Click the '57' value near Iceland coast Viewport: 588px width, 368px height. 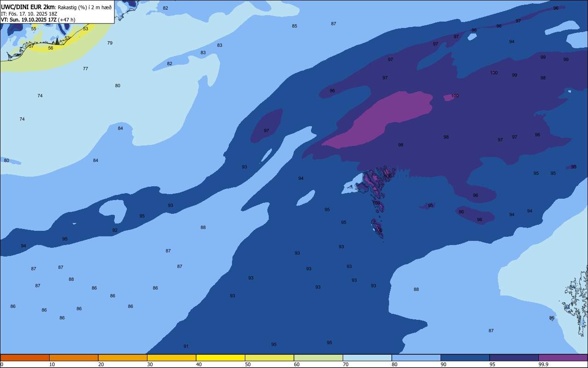(x=31, y=46)
